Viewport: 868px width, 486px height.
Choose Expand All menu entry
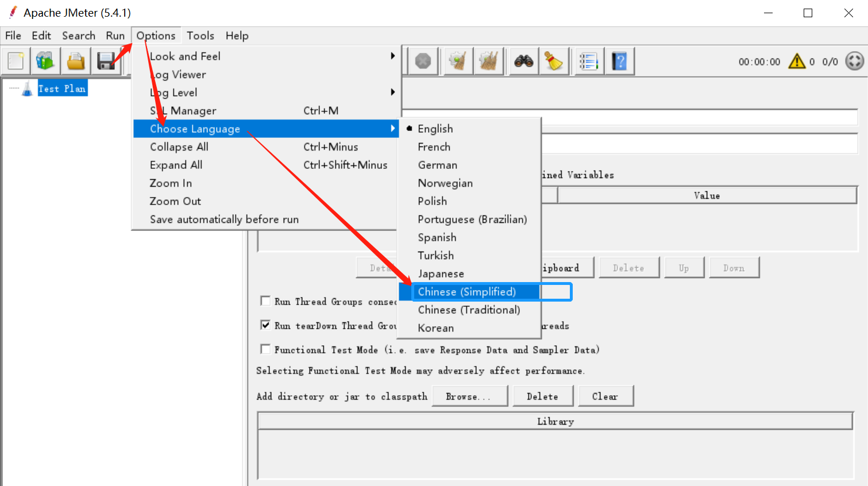click(x=265, y=165)
